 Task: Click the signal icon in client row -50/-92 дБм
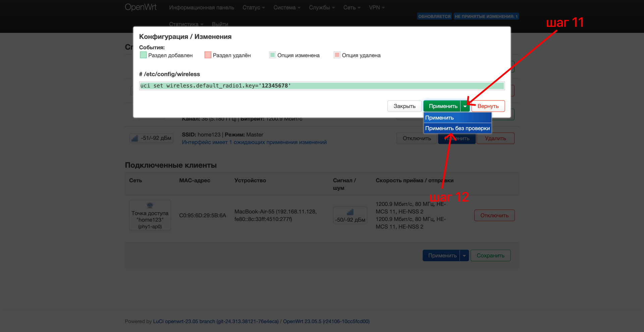350,212
